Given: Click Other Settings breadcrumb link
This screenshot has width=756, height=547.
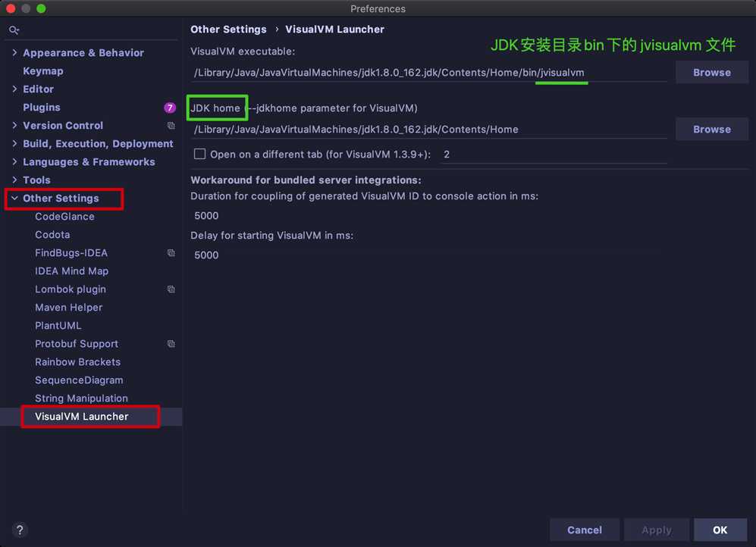Looking at the screenshot, I should pos(228,30).
